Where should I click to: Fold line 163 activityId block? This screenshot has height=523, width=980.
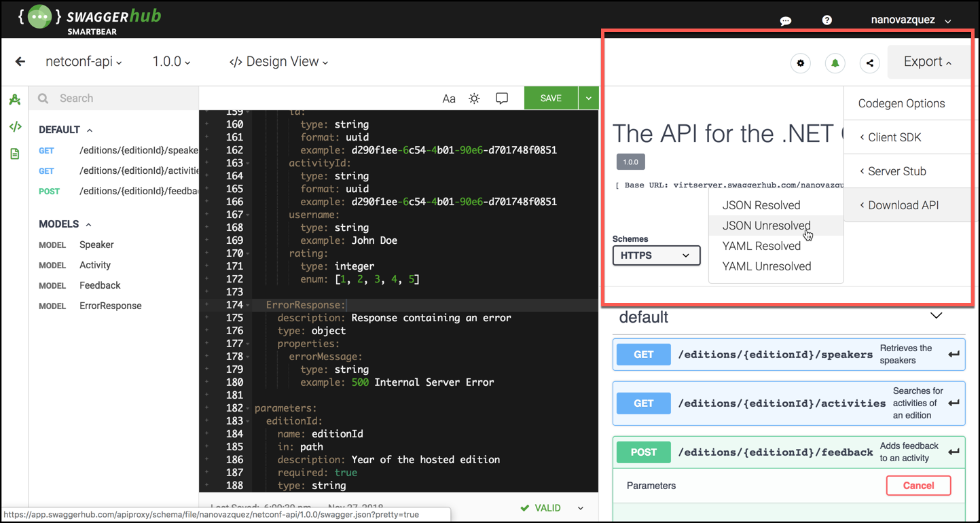coord(248,164)
